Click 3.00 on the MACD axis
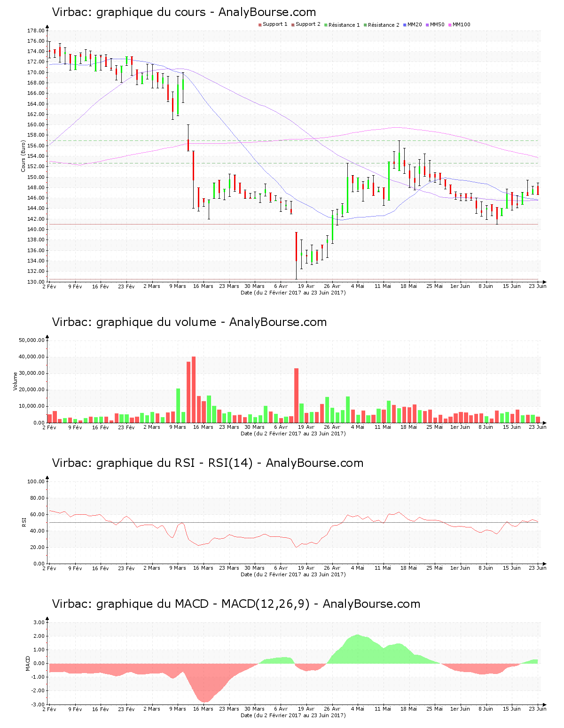This screenshot has width=564, height=728. coord(39,622)
